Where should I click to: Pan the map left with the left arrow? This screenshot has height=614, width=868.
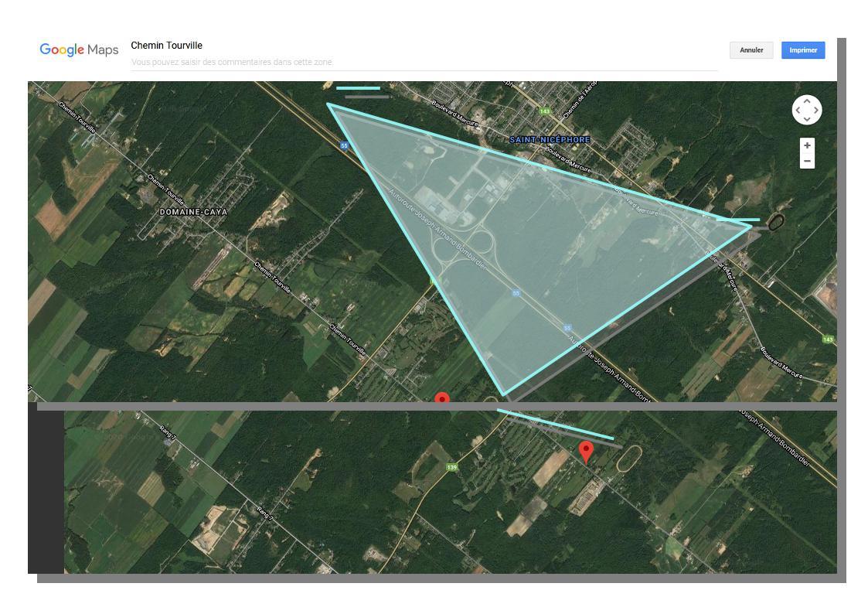pos(798,111)
